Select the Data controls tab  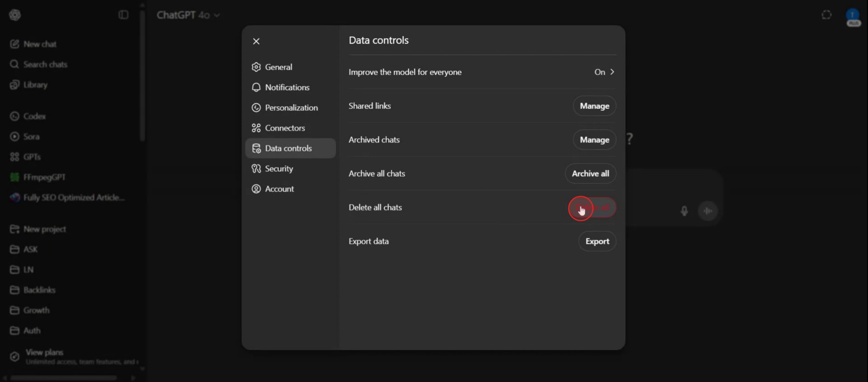290,148
